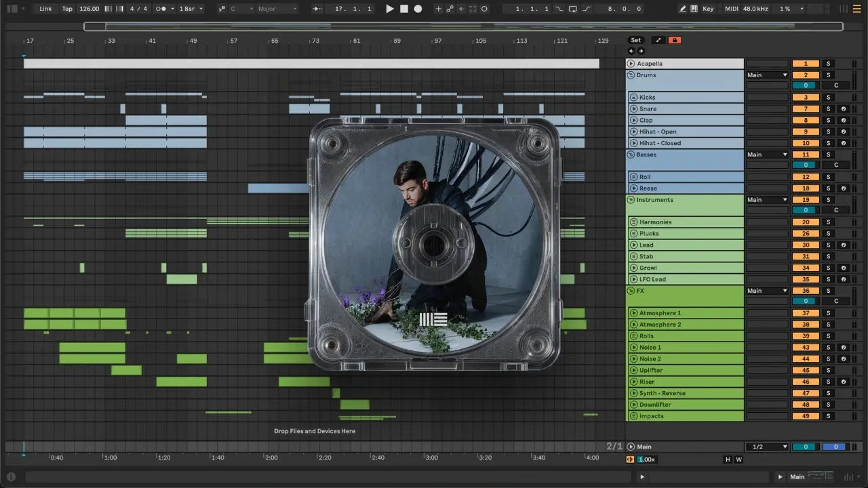
Task: Collapse the Instruments group track
Action: coord(631,200)
